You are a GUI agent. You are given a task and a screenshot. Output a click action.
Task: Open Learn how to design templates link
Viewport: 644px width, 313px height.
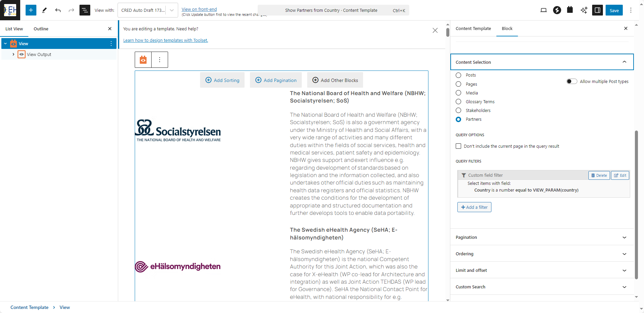coord(166,40)
